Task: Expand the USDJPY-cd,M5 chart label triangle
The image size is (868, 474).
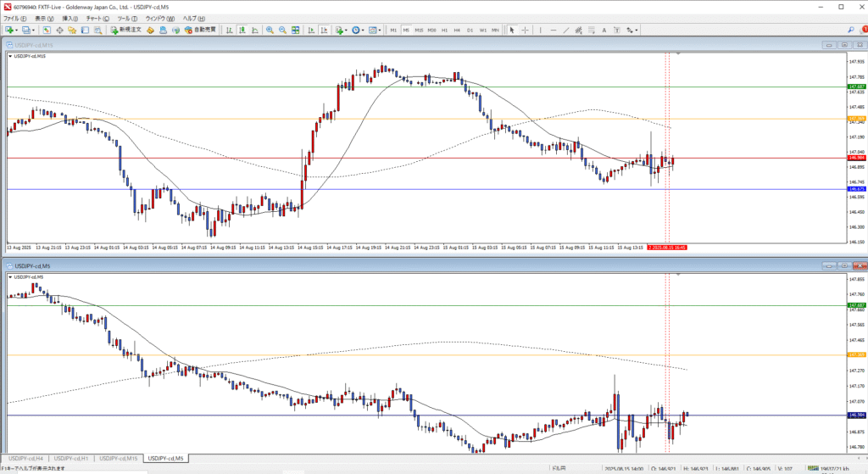Action: [x=10, y=277]
